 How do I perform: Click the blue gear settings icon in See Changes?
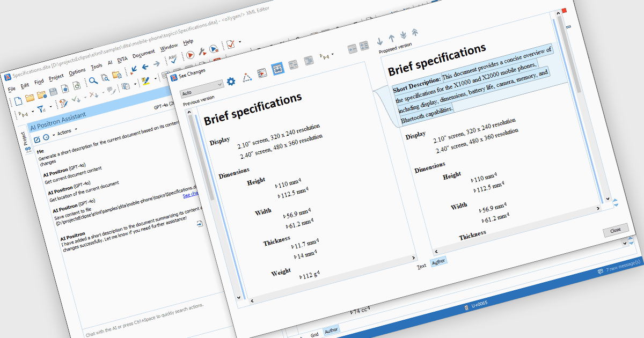pos(231,82)
